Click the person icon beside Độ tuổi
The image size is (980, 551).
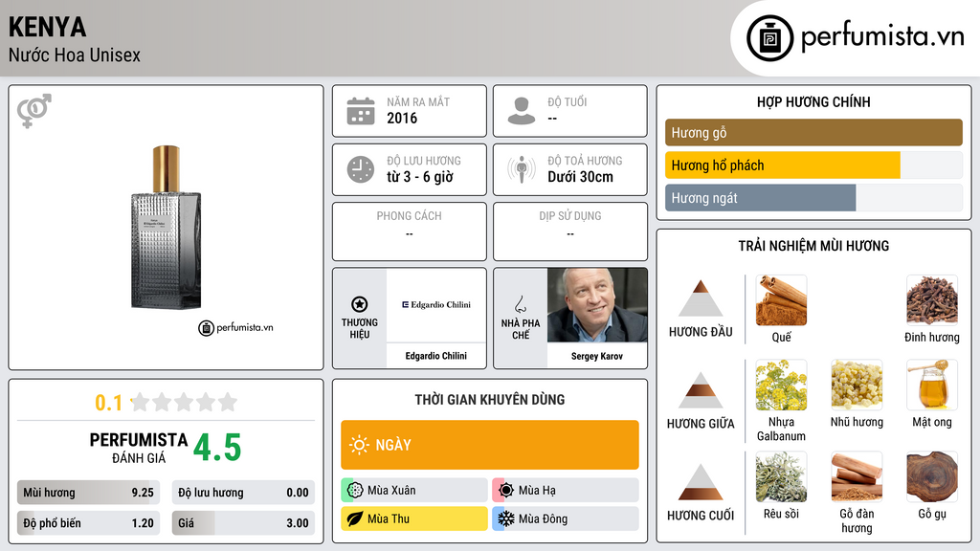pos(522,111)
